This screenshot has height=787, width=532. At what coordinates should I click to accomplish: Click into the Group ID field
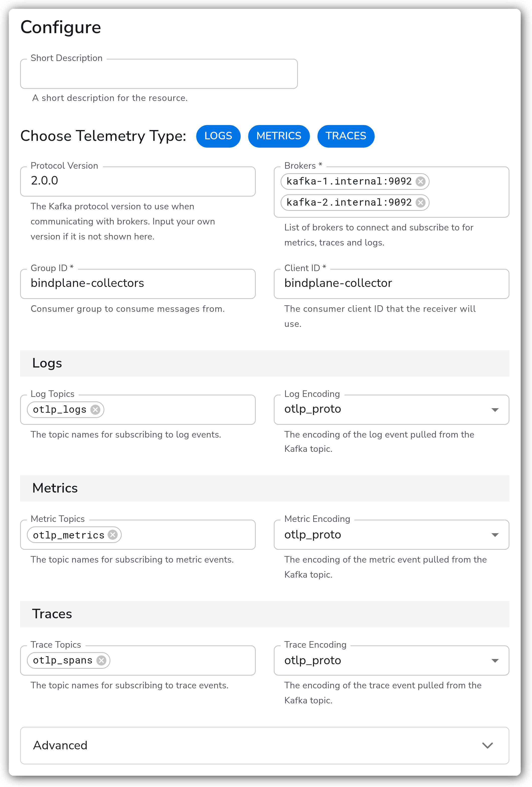(x=138, y=284)
